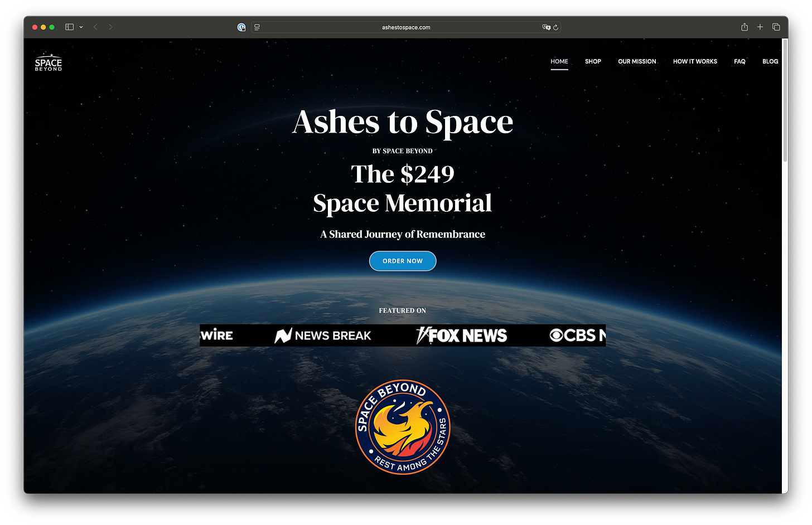Maximize the window with green button
Viewport: 812px width, 525px height.
[x=52, y=27]
